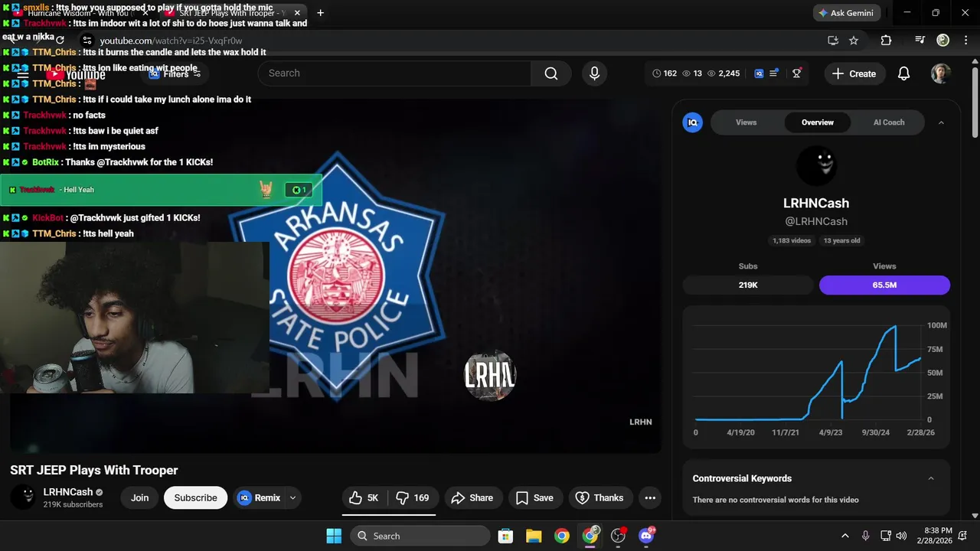Open OBS Studio from the taskbar

(x=619, y=536)
